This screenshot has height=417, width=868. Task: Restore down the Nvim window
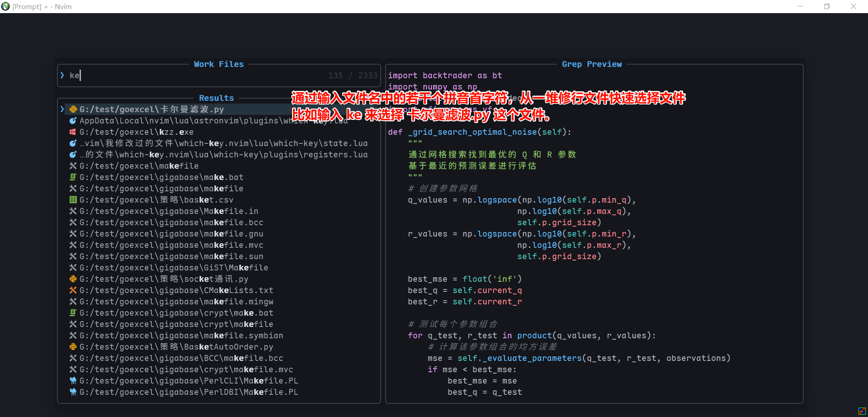point(826,6)
